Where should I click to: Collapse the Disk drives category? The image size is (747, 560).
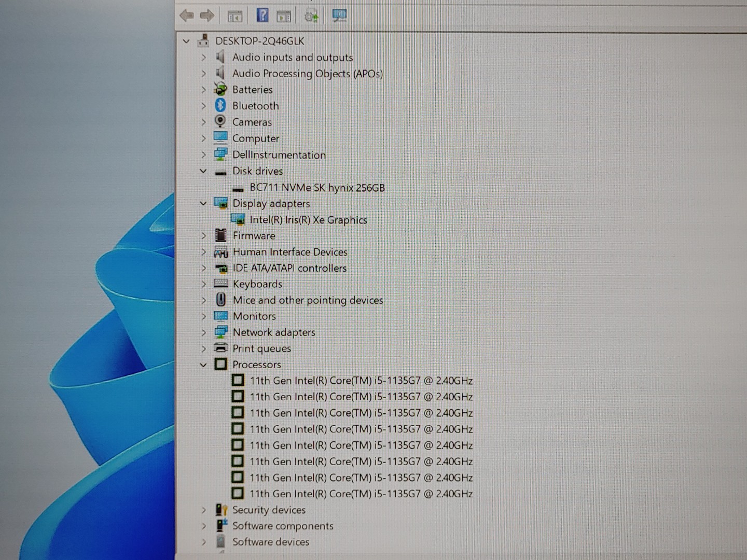[x=203, y=171]
